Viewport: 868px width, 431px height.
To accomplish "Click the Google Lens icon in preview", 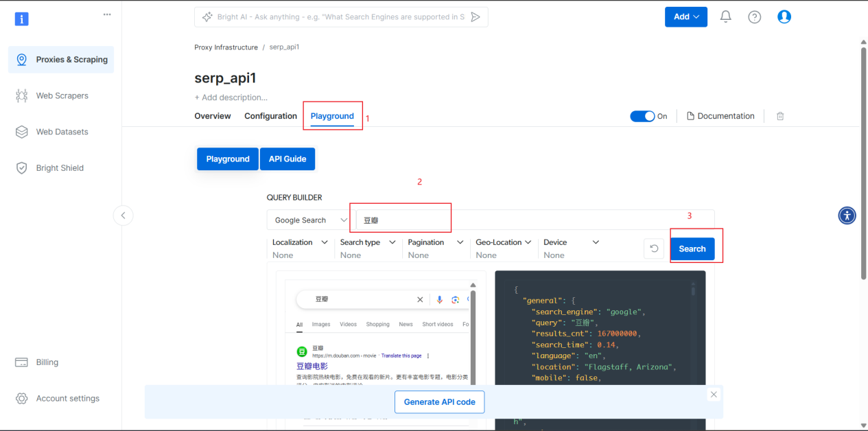I will tap(455, 299).
